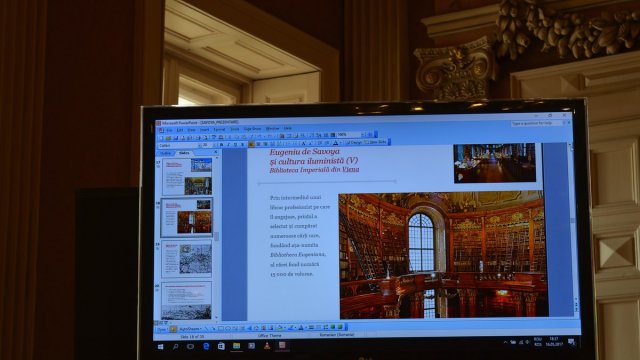The image size is (640, 360).
Task: Click the Windows Start button
Action: tap(160, 347)
